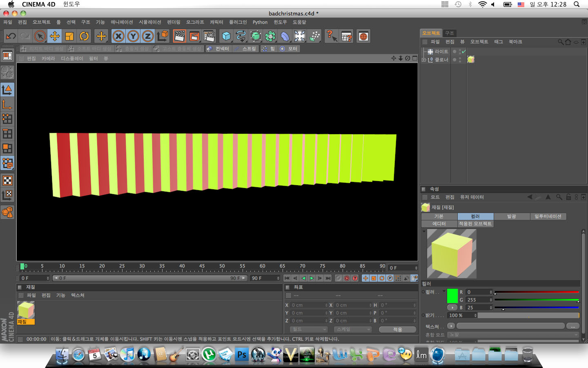This screenshot has width=588, height=368.
Task: Toggle the 밝기 animation dot
Action: coord(423,315)
